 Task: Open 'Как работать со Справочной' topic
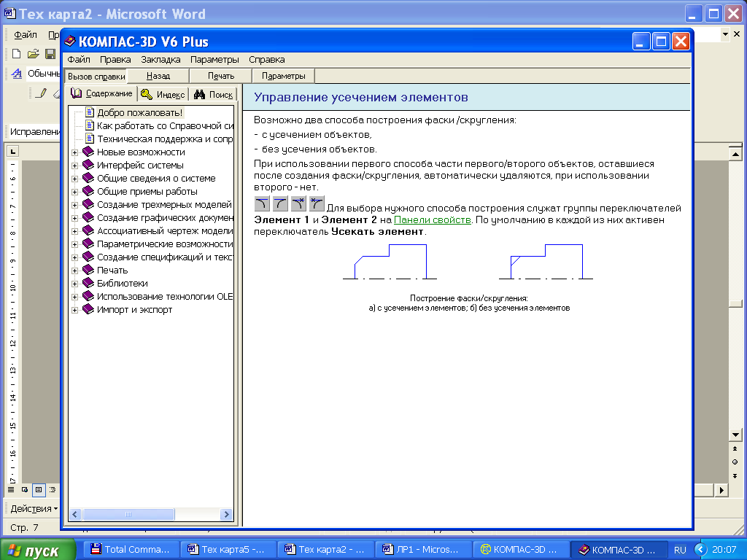(x=159, y=125)
